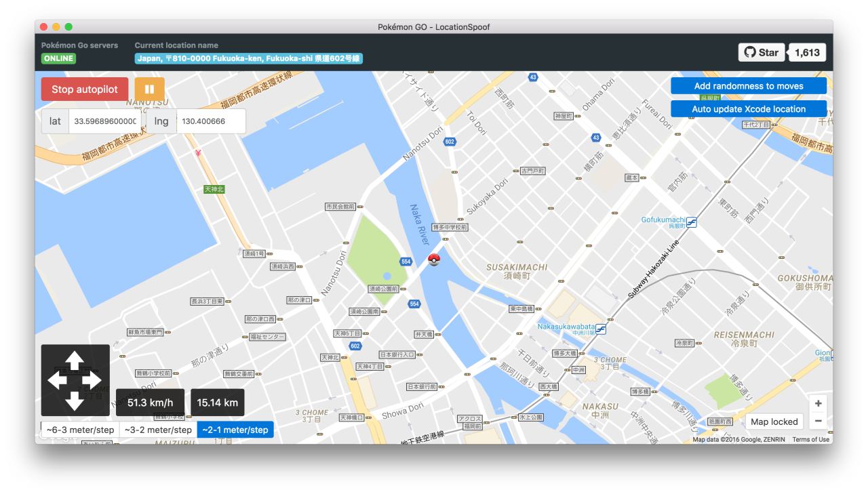The width and height of the screenshot is (868, 494).
Task: Click the Pokéball marker on the map
Action: [434, 260]
